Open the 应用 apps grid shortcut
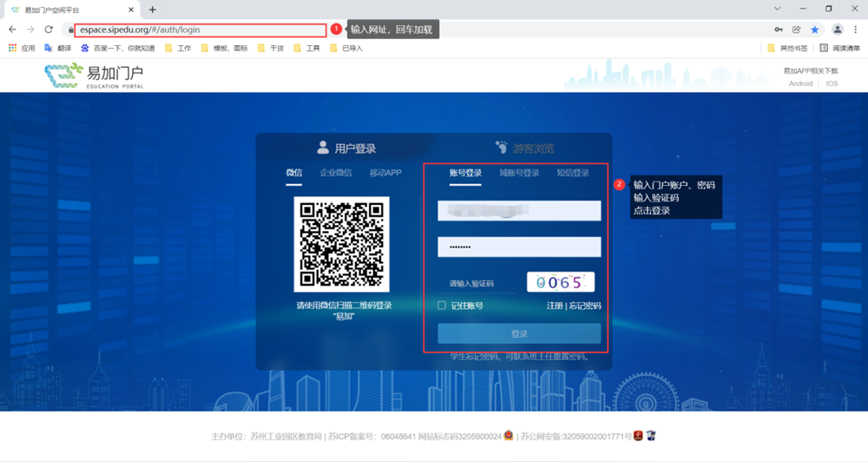Viewport: 868px width, 462px height. (22, 49)
